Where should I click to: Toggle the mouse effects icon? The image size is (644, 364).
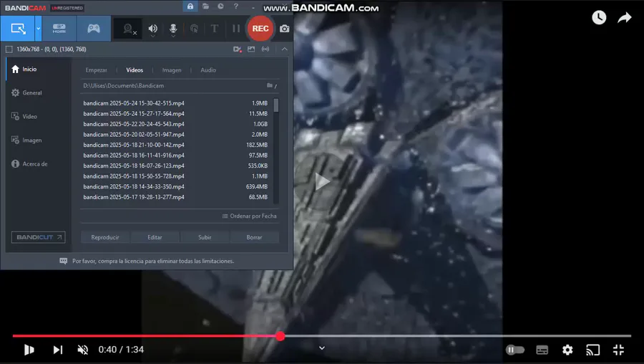(x=194, y=29)
